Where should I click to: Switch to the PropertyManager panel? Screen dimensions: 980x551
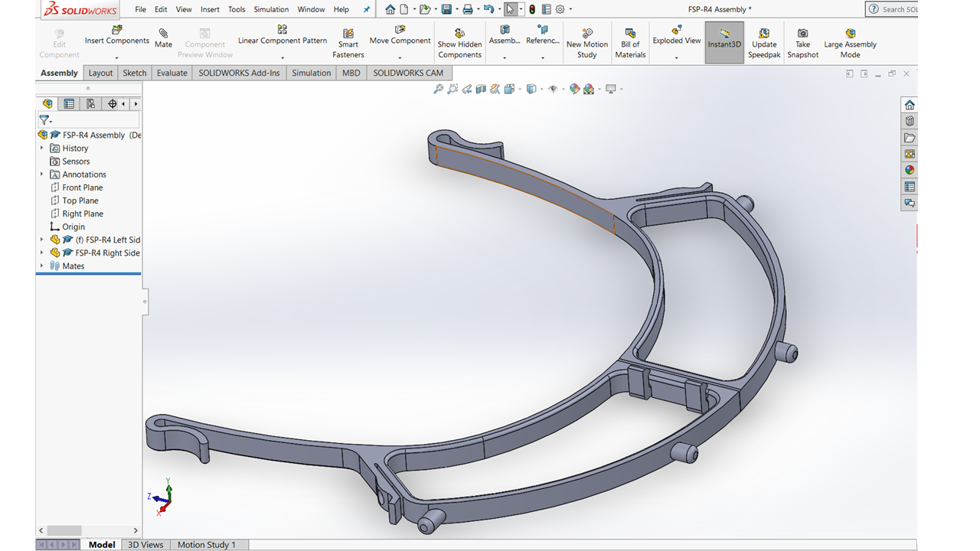click(69, 104)
